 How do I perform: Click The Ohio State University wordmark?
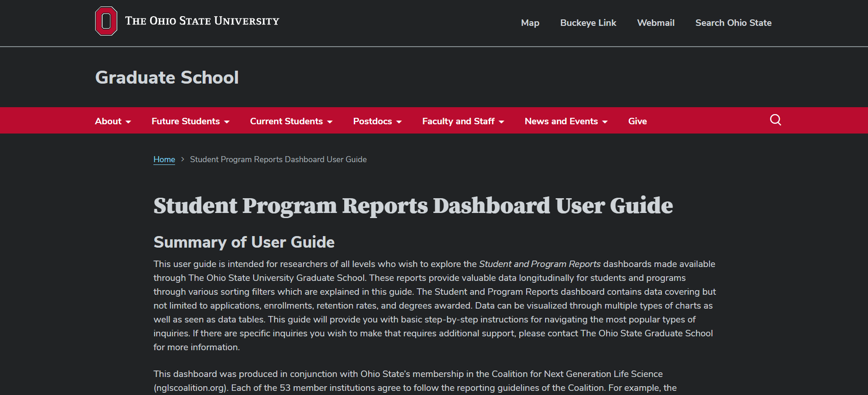[x=202, y=21]
